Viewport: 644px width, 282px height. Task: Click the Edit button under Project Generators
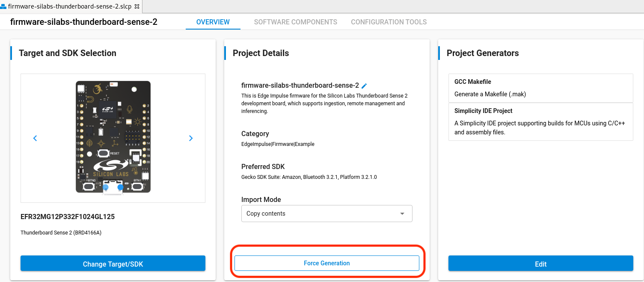(541, 264)
